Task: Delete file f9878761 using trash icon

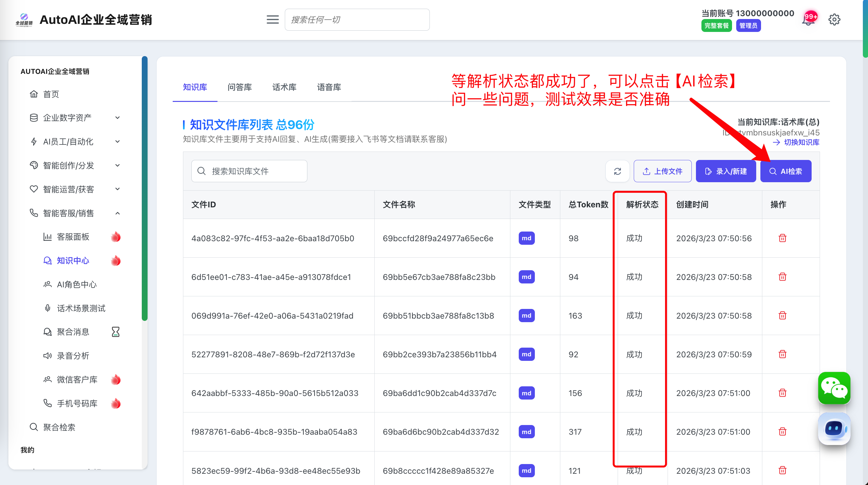Action: point(782,432)
